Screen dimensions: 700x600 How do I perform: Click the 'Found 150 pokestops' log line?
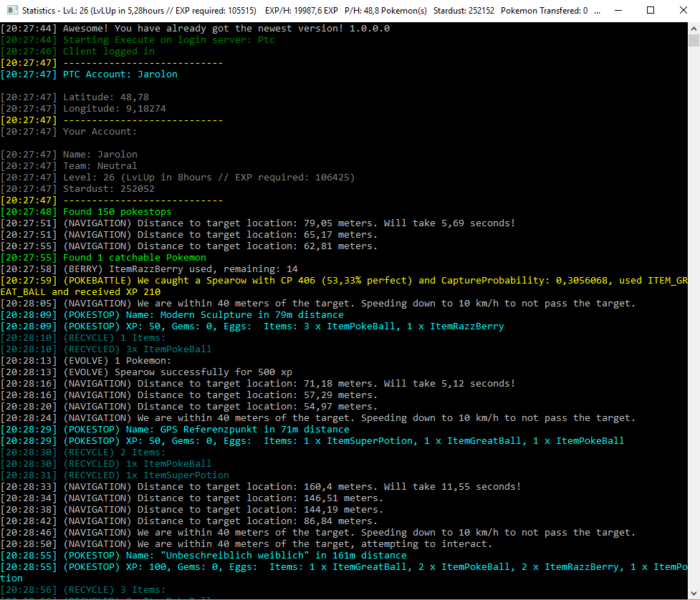(x=117, y=212)
